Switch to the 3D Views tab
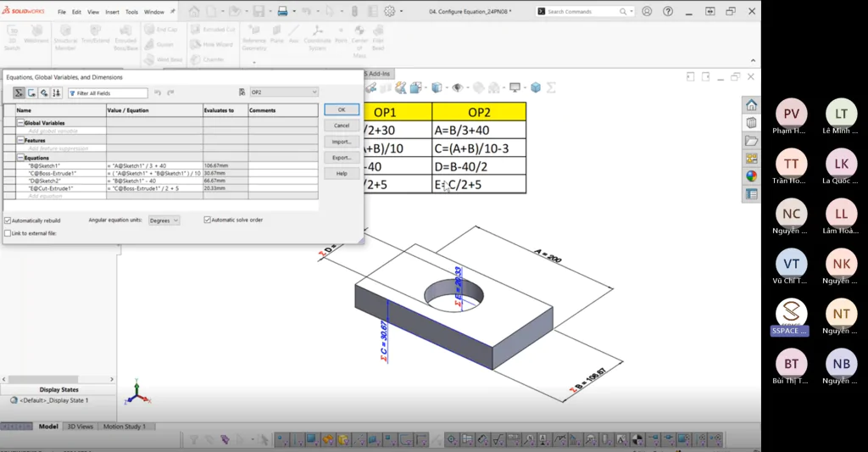The image size is (868, 452). click(81, 427)
